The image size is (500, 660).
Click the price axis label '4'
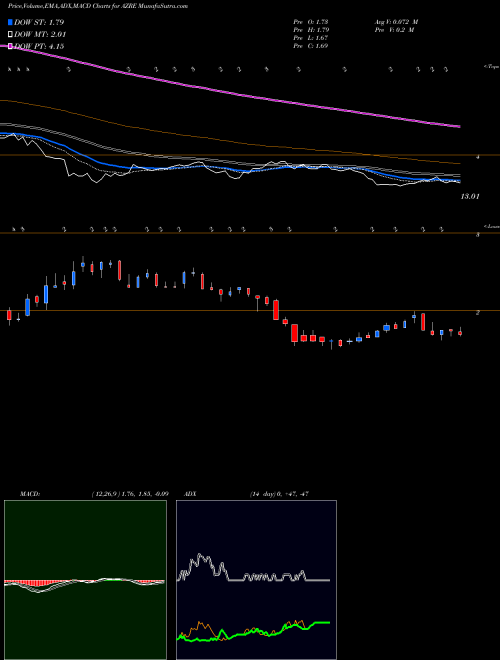click(x=477, y=157)
